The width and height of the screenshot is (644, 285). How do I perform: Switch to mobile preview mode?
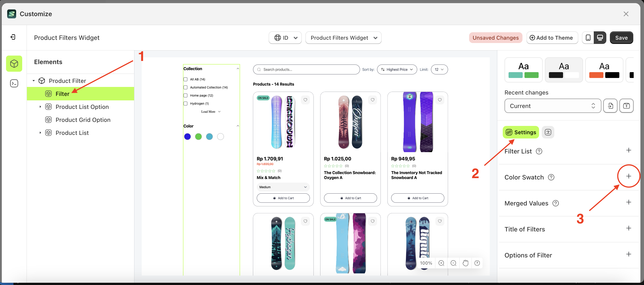[588, 37]
